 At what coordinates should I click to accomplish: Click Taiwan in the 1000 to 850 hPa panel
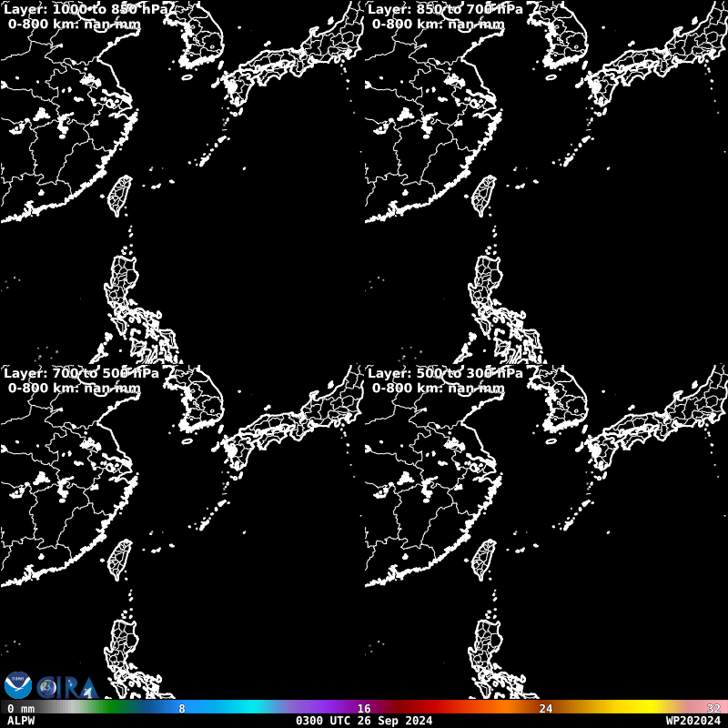[x=120, y=195]
